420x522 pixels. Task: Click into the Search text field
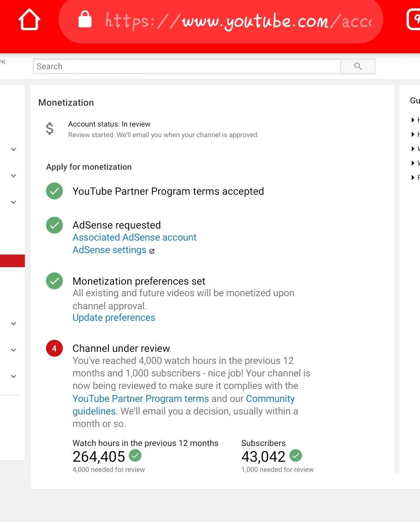tap(187, 66)
